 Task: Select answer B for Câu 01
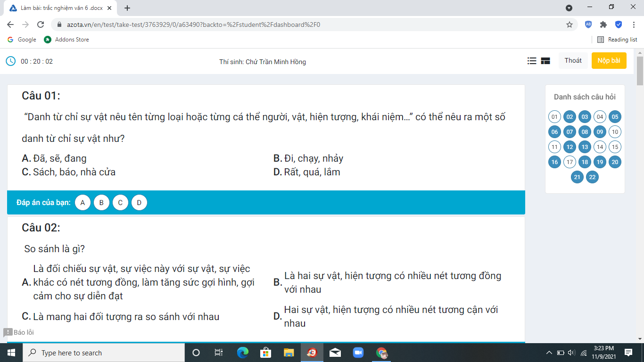pos(101,203)
